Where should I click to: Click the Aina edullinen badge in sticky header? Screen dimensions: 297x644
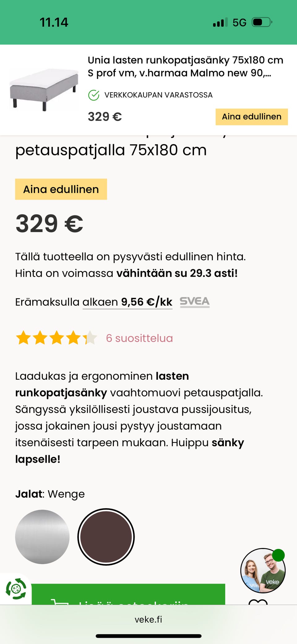click(x=252, y=117)
